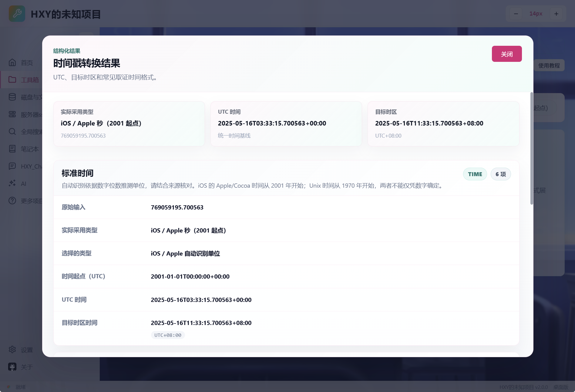Click the 时间戳转换结果 dialog title
Viewport: 575px width, 392px height.
click(87, 63)
